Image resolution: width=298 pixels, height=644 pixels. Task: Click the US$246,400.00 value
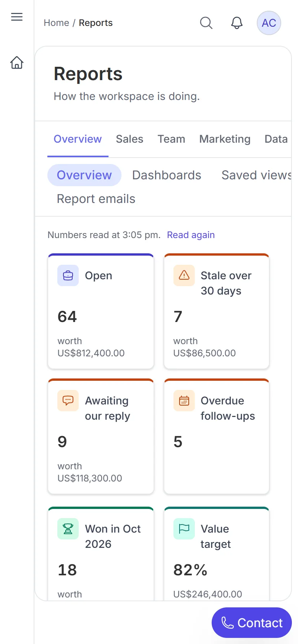[x=207, y=594]
